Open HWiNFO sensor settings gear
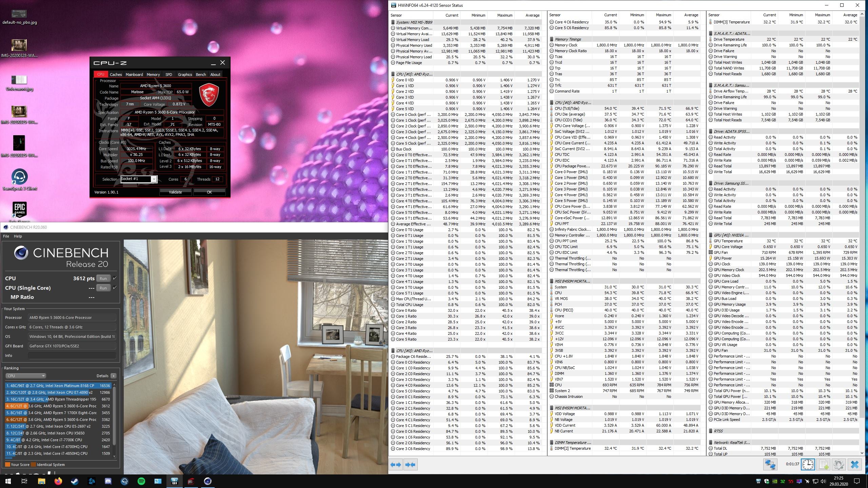This screenshot has width=868, height=488. pos(839,464)
